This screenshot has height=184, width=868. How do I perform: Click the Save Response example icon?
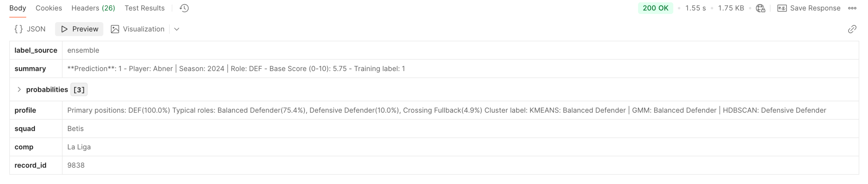pyautogui.click(x=782, y=8)
